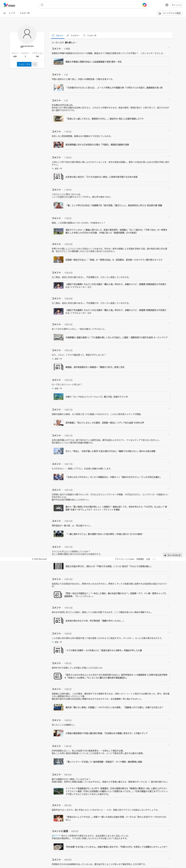Switch to the フォロワー tab
Viewport: 186px width, 868px height.
click(73, 35)
